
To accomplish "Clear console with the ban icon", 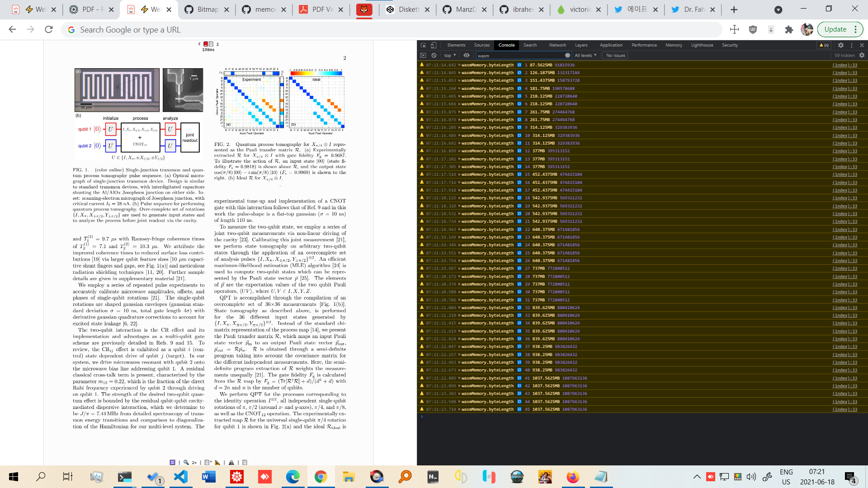I will [434, 56].
